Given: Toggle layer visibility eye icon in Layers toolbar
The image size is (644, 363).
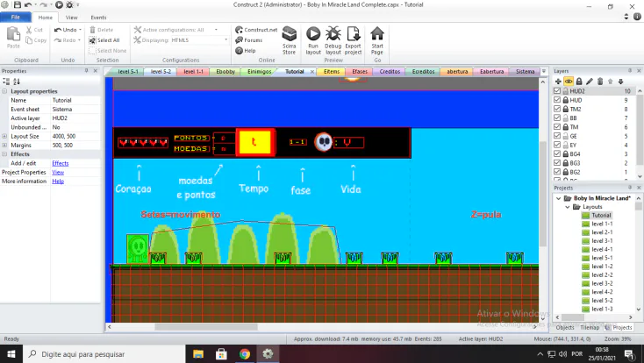Looking at the screenshot, I should click(x=569, y=82).
